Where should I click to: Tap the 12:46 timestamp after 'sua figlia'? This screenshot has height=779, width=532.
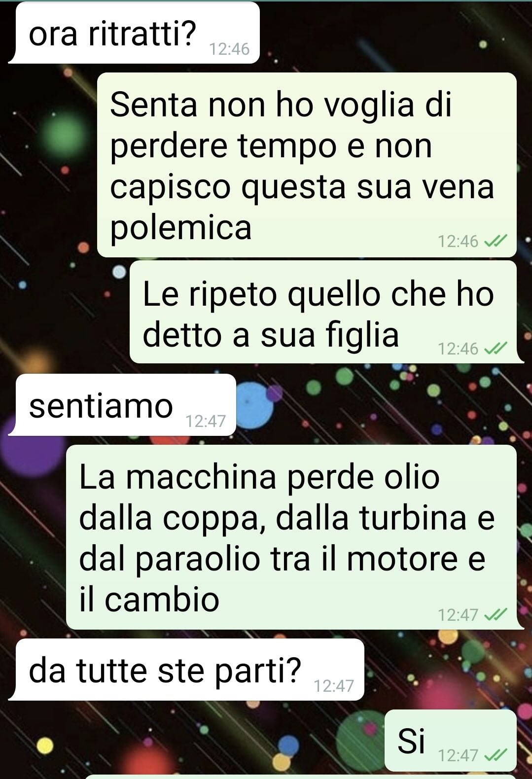(458, 349)
